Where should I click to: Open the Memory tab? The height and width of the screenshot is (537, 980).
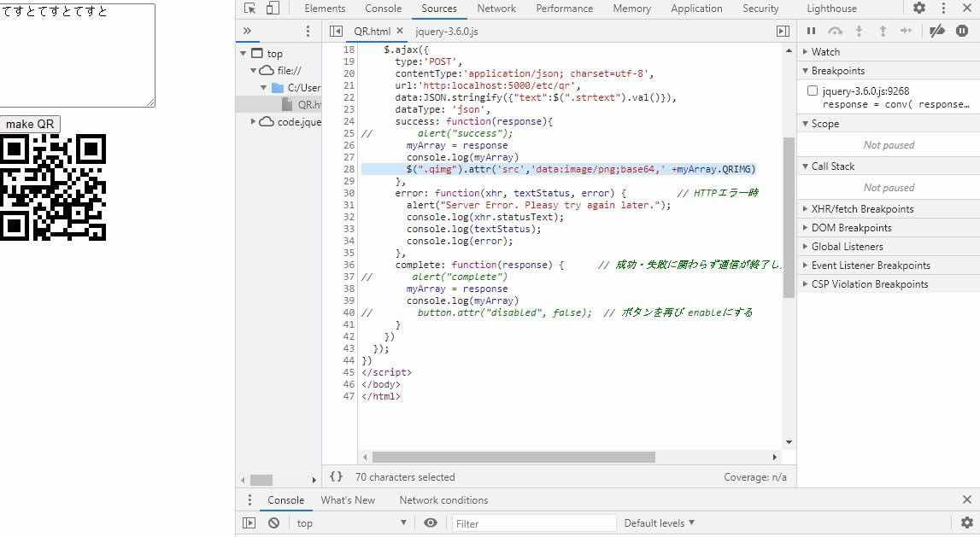point(632,9)
